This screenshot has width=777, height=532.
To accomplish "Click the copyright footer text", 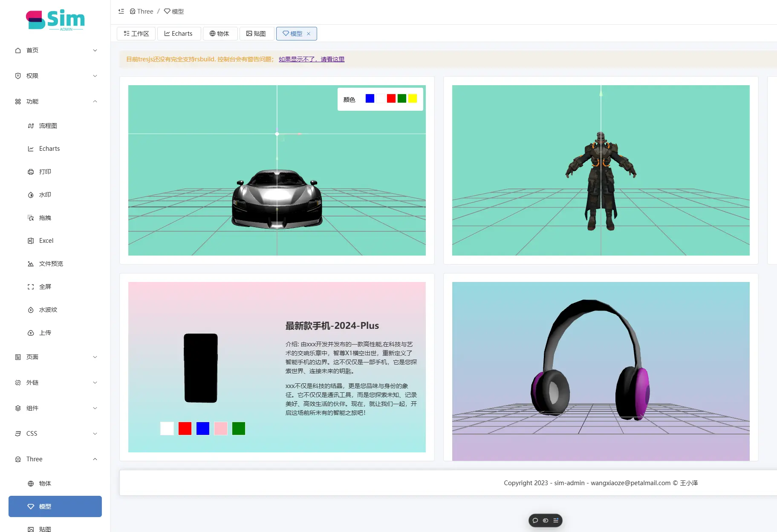I will 601,483.
